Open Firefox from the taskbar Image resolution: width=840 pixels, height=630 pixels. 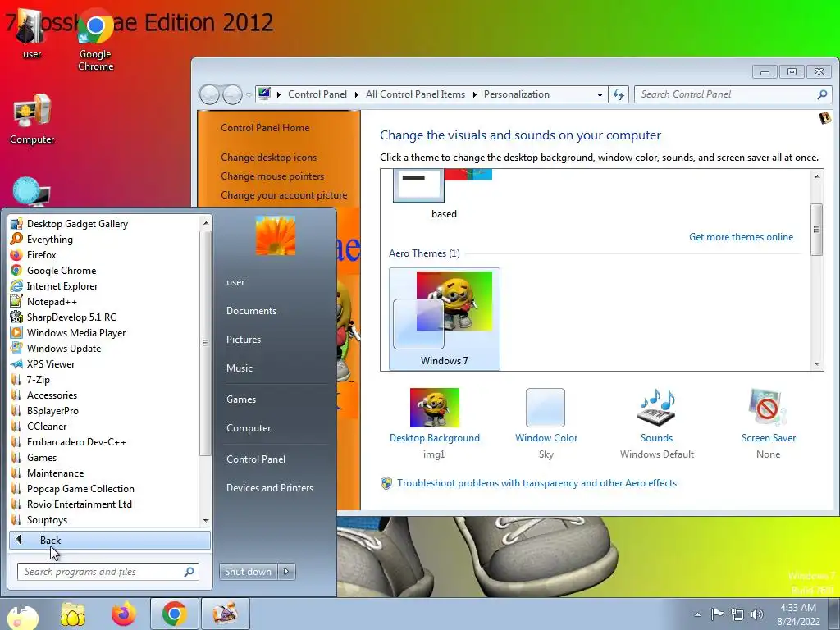(124, 614)
